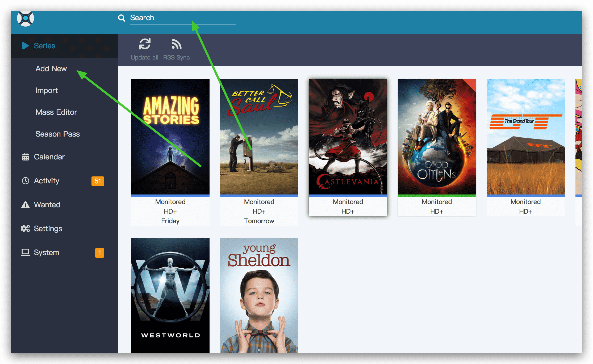Open the Castlevania poster
This screenshot has height=364, width=593.
(348, 137)
